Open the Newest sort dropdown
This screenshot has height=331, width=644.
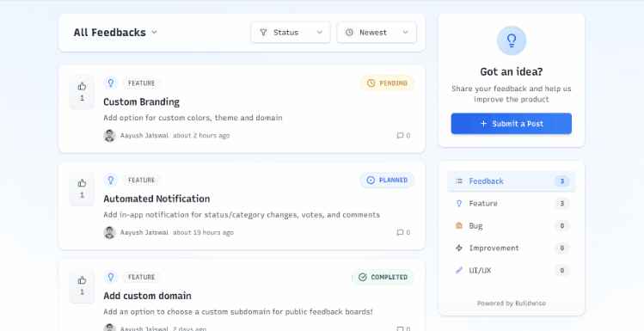pos(377,33)
